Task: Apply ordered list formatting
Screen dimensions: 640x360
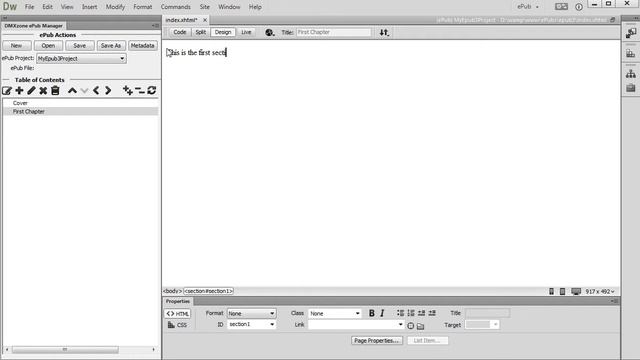Action: [x=411, y=313]
